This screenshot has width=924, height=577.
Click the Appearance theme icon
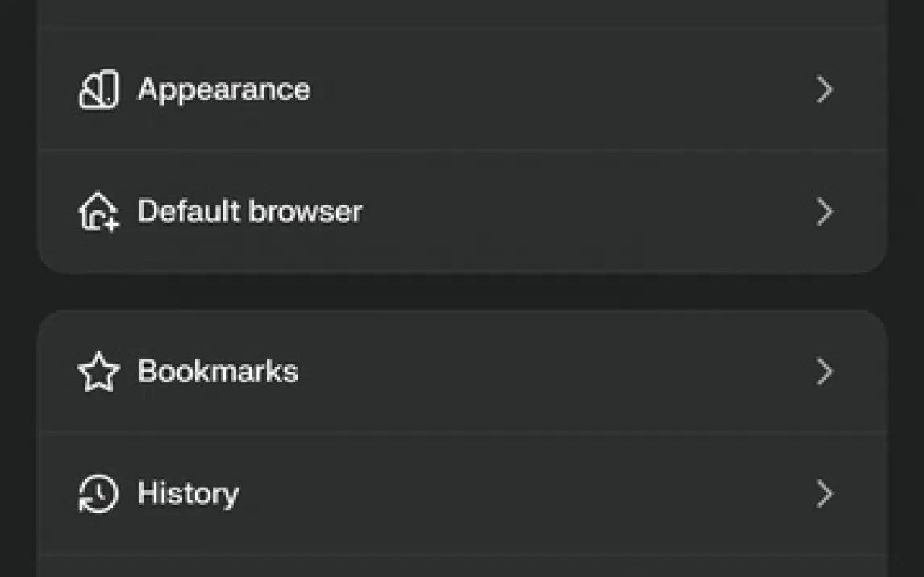[x=98, y=89]
